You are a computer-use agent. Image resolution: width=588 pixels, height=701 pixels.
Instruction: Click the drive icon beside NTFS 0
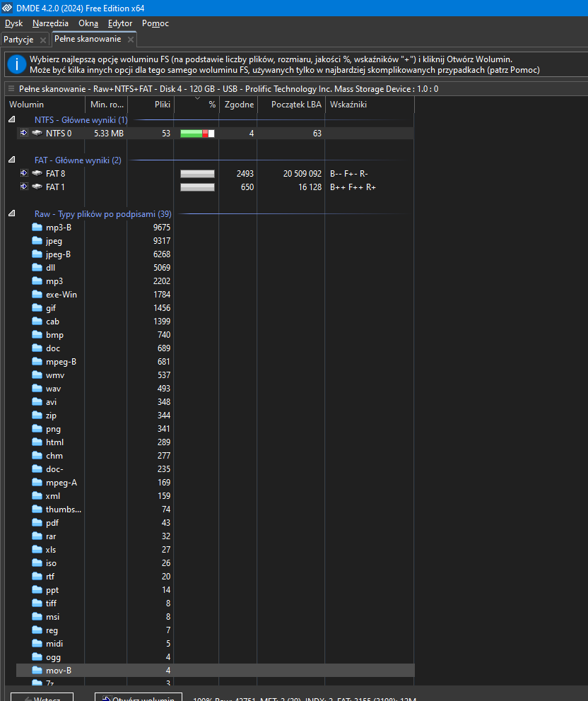coord(37,133)
